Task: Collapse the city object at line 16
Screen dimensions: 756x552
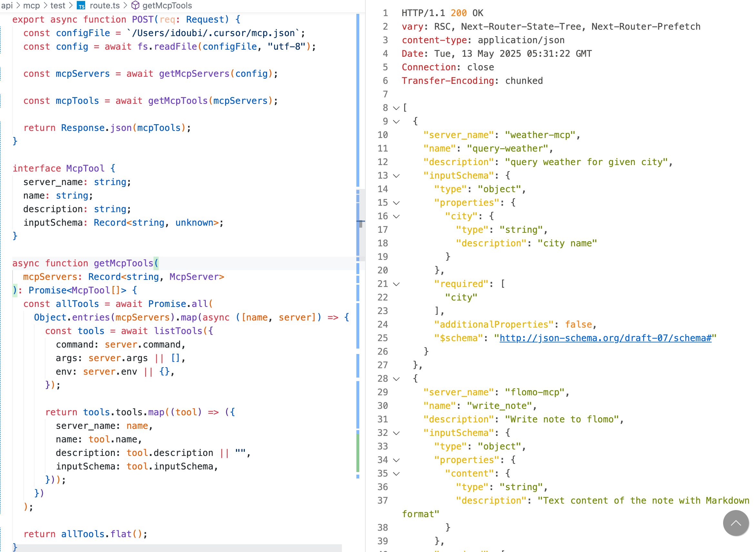Action: (396, 217)
